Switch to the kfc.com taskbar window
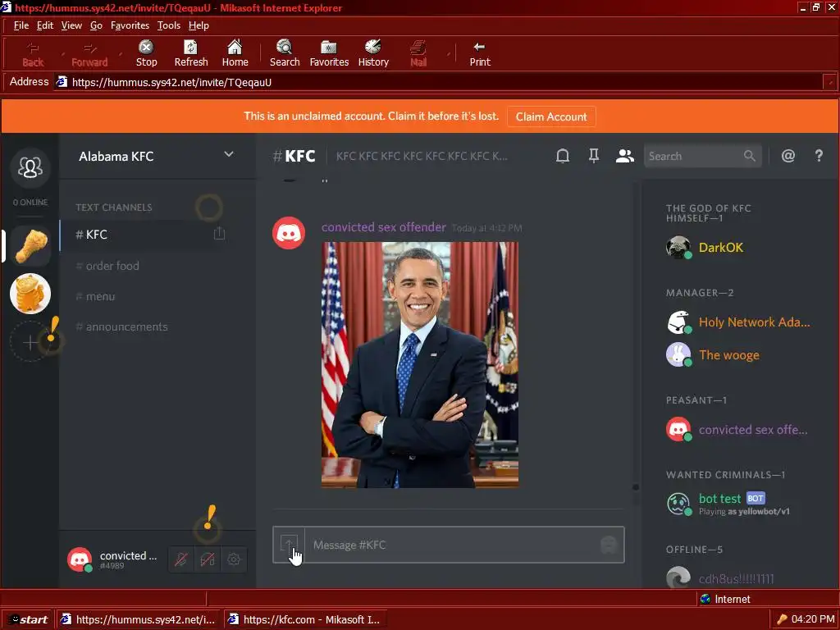The width and height of the screenshot is (840, 630). 304,619
